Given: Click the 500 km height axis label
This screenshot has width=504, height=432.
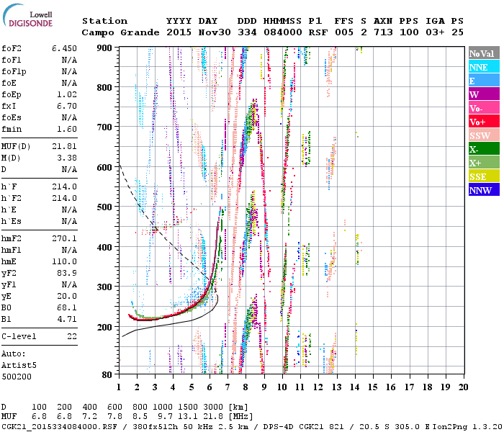Looking at the screenshot, I should coord(104,207).
